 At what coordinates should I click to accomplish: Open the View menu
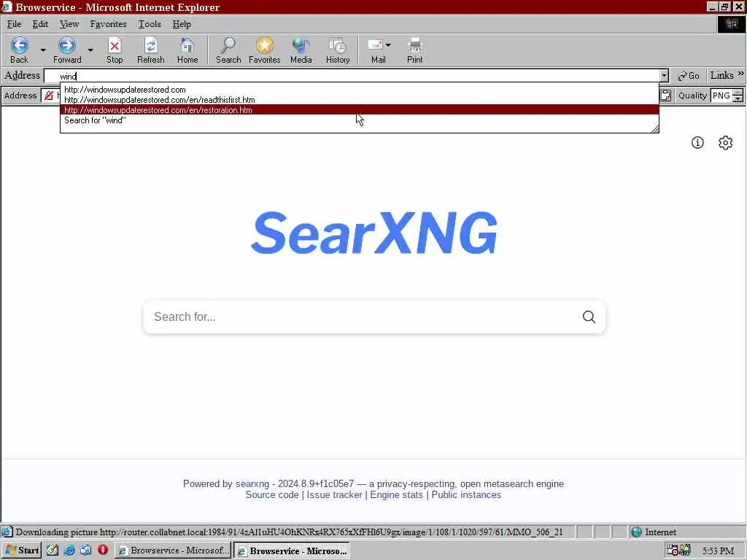coord(69,24)
